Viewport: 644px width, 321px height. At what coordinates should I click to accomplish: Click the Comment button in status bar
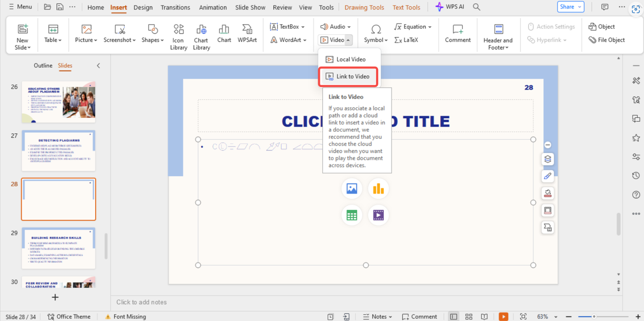click(420, 316)
